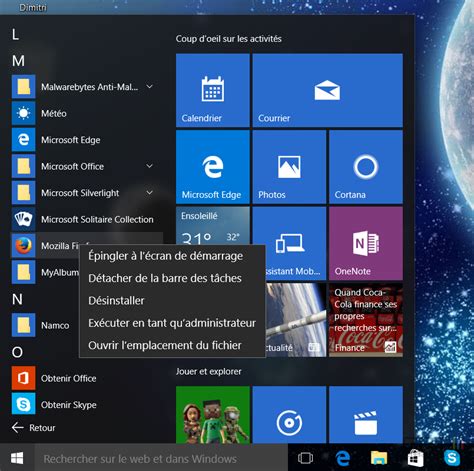Open the Finance Coca-Cola news tile
This screenshot has height=471, width=474.
click(x=366, y=320)
